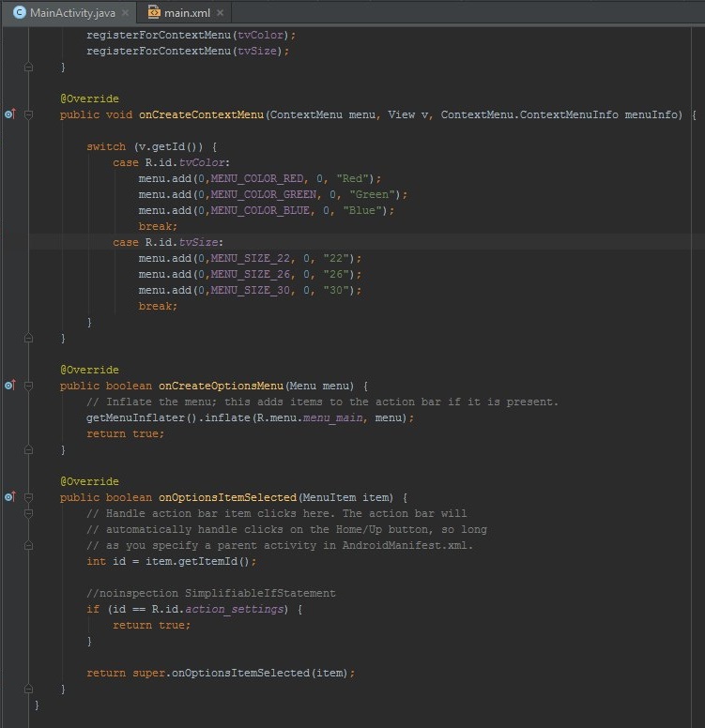Click '//noinspection SimplifiableIfStatement' comment
Image resolution: width=705 pixels, height=728 pixels.
point(211,593)
